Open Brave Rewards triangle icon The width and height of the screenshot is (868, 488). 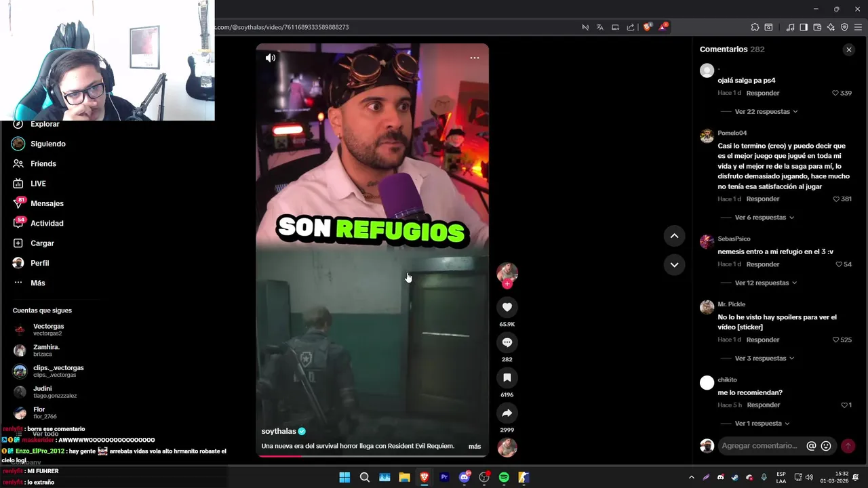663,27
